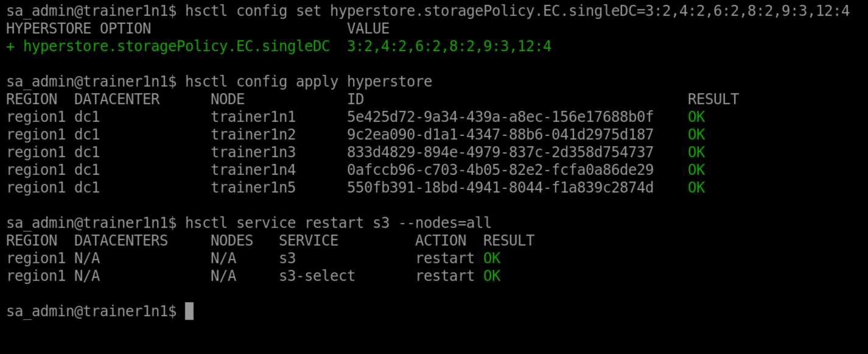Click the 550fb391 ID for trainer1n5
The height and width of the screenshot is (354, 868).
[500, 188]
